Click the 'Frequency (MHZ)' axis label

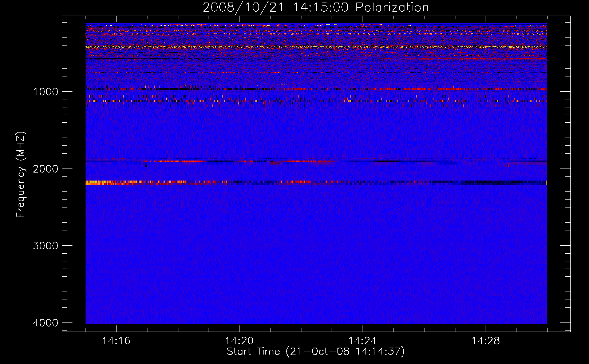point(21,175)
